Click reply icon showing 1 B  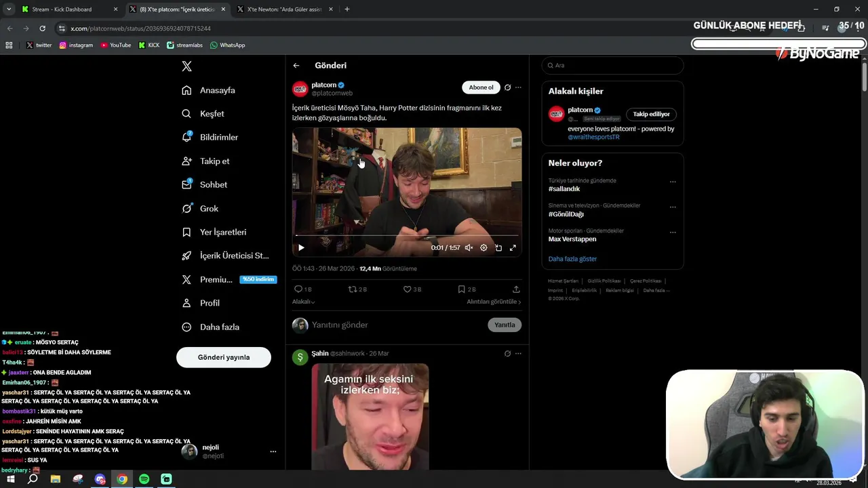point(302,289)
